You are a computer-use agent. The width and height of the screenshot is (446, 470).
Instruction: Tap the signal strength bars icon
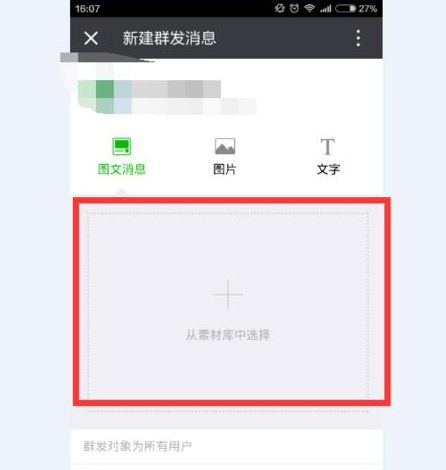(x=325, y=8)
